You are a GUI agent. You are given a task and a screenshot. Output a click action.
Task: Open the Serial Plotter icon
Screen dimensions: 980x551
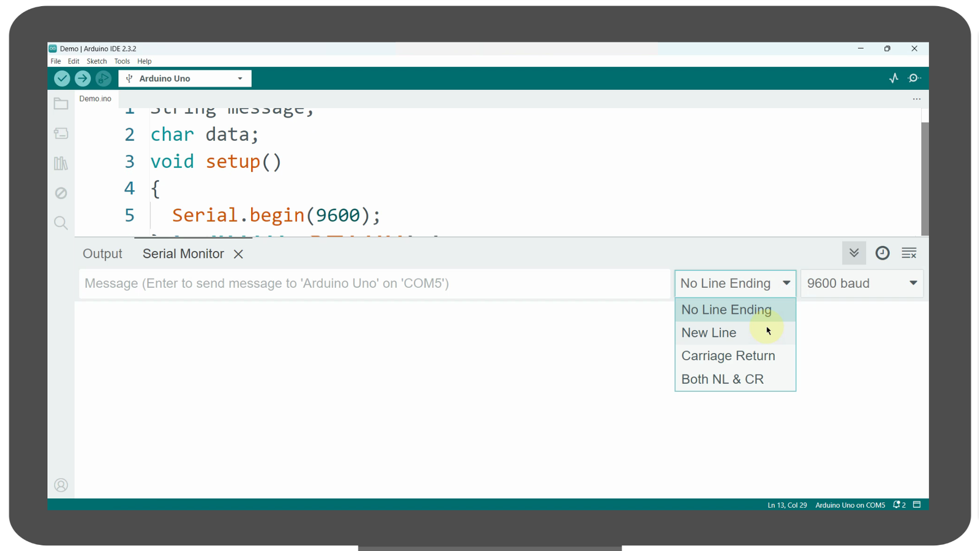pos(894,78)
